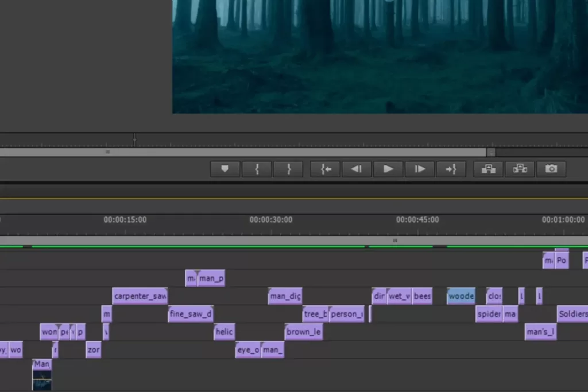Step back one frame
Screen dimensions: 588x392
pos(357,169)
